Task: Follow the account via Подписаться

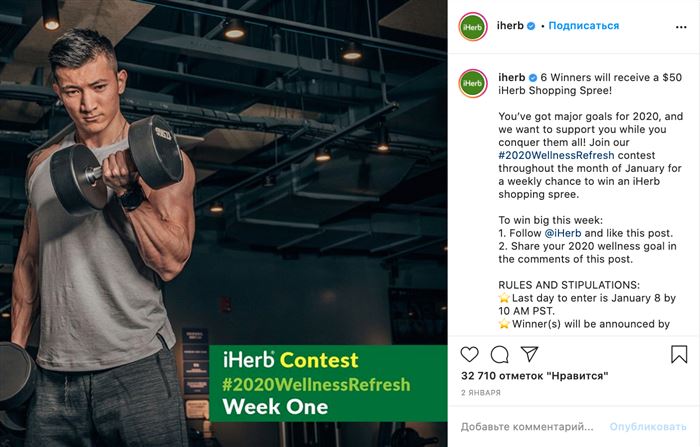Action: coord(583,26)
